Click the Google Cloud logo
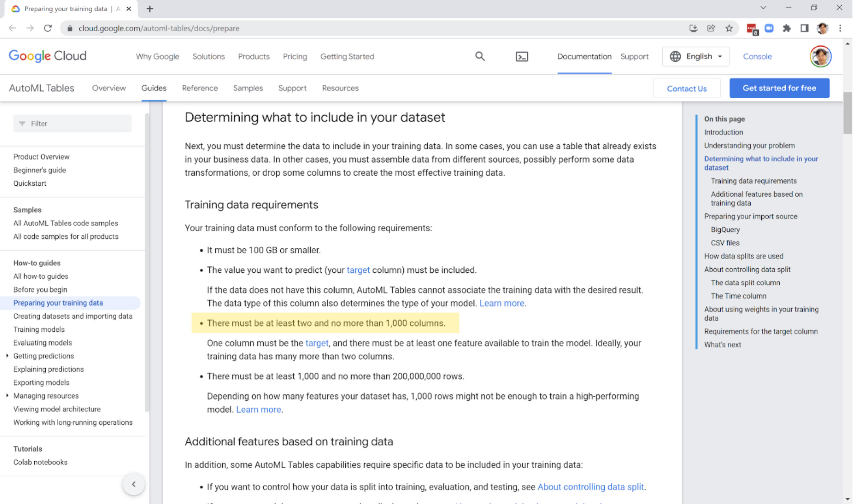 click(47, 56)
